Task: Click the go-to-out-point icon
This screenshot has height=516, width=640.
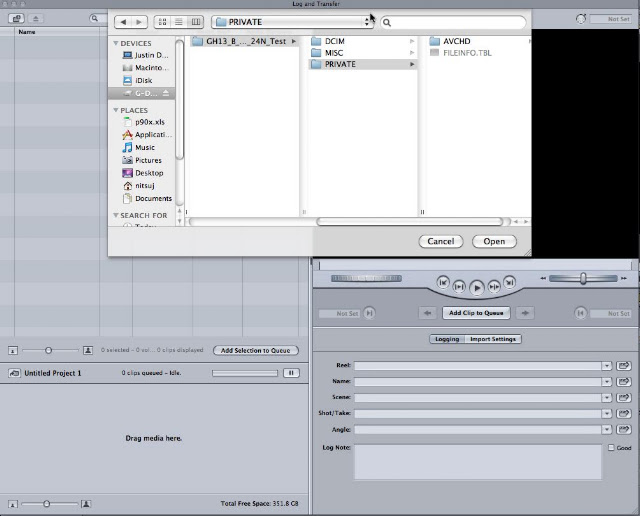Action: [x=580, y=313]
